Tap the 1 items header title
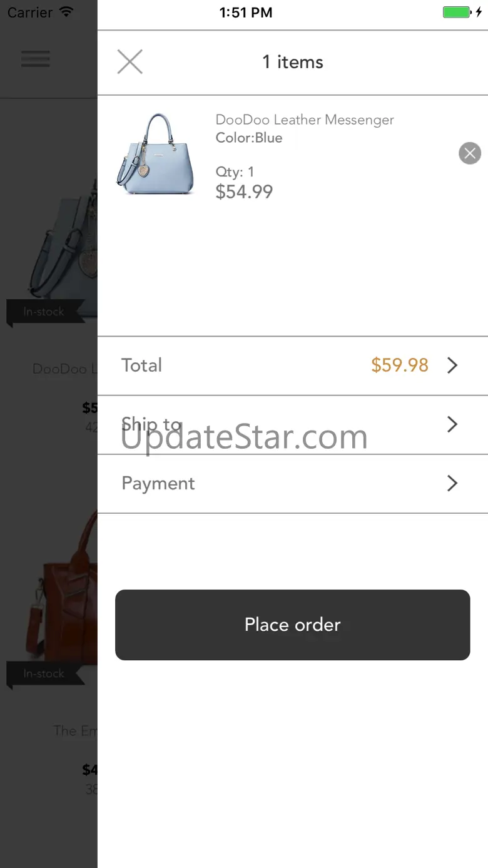Image resolution: width=488 pixels, height=868 pixels. (293, 62)
